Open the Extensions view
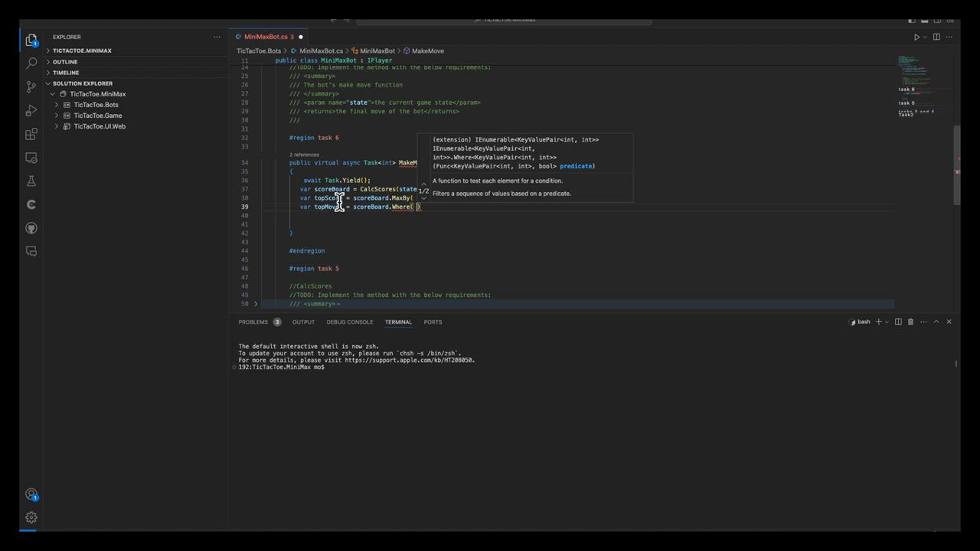Screen dimensions: 980x551 pos(31,135)
